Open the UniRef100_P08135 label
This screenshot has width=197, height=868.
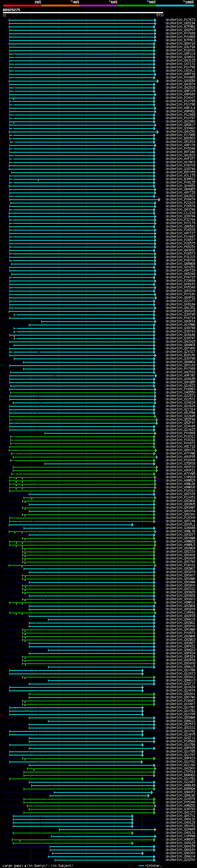coord(180,183)
